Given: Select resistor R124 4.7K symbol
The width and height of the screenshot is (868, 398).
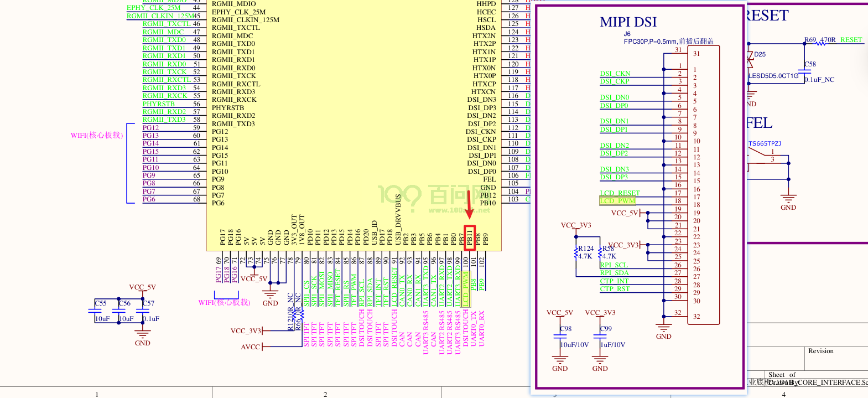Looking at the screenshot, I should tap(576, 252).
